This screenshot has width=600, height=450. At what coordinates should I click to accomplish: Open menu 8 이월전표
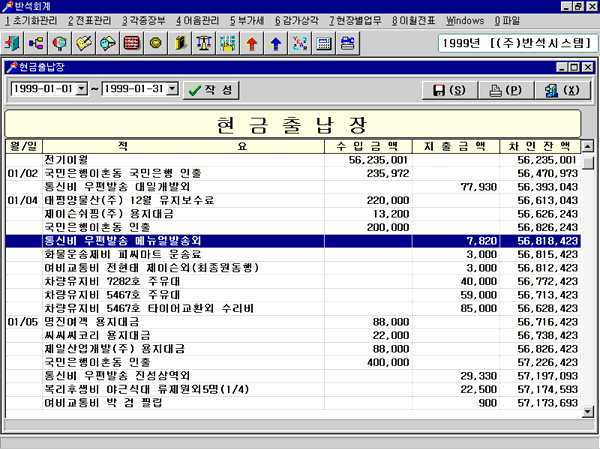coord(414,21)
